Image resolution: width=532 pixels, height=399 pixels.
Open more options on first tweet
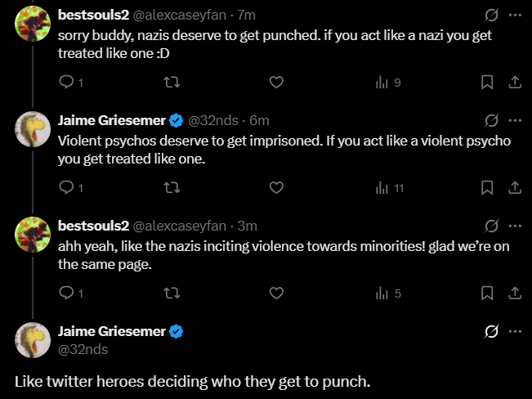pyautogui.click(x=515, y=15)
